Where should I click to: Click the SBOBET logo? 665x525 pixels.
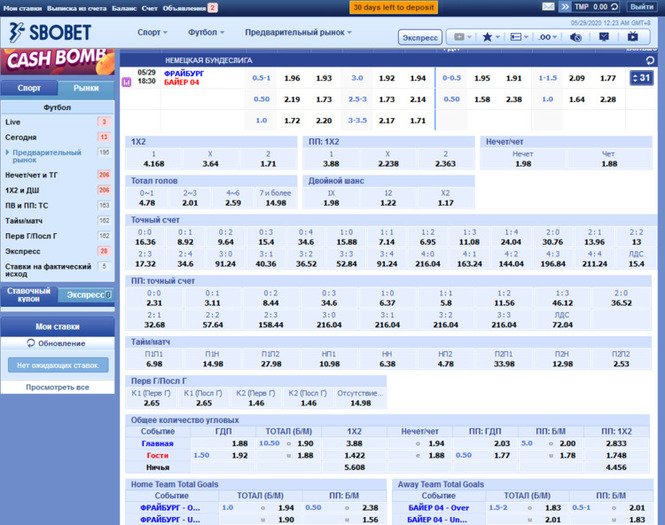pos(50,32)
